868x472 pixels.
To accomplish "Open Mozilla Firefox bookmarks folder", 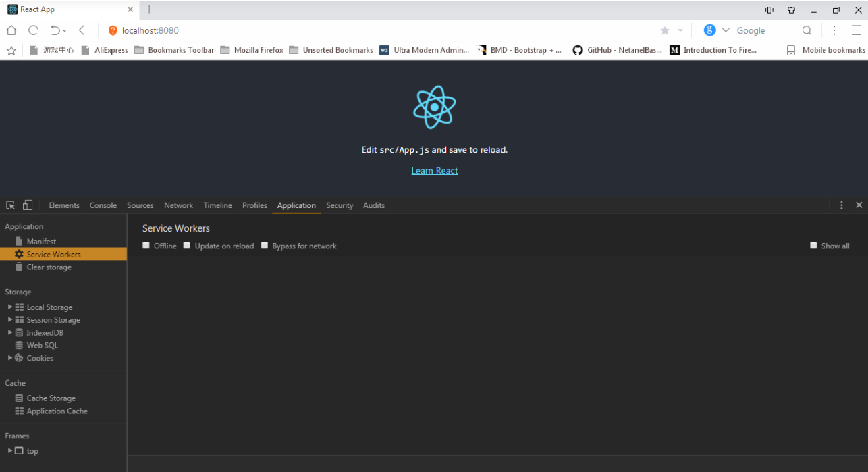I will (252, 50).
